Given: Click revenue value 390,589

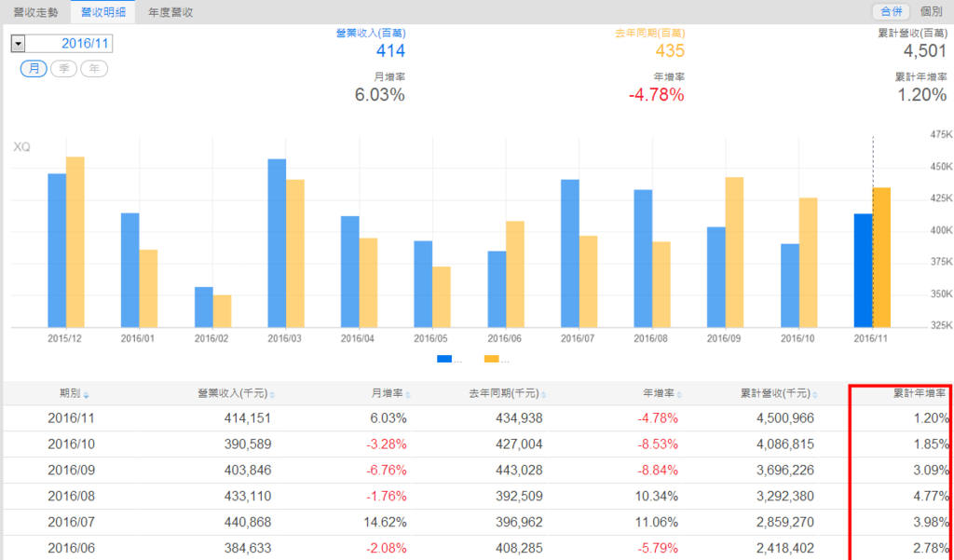Looking at the screenshot, I should (x=247, y=444).
